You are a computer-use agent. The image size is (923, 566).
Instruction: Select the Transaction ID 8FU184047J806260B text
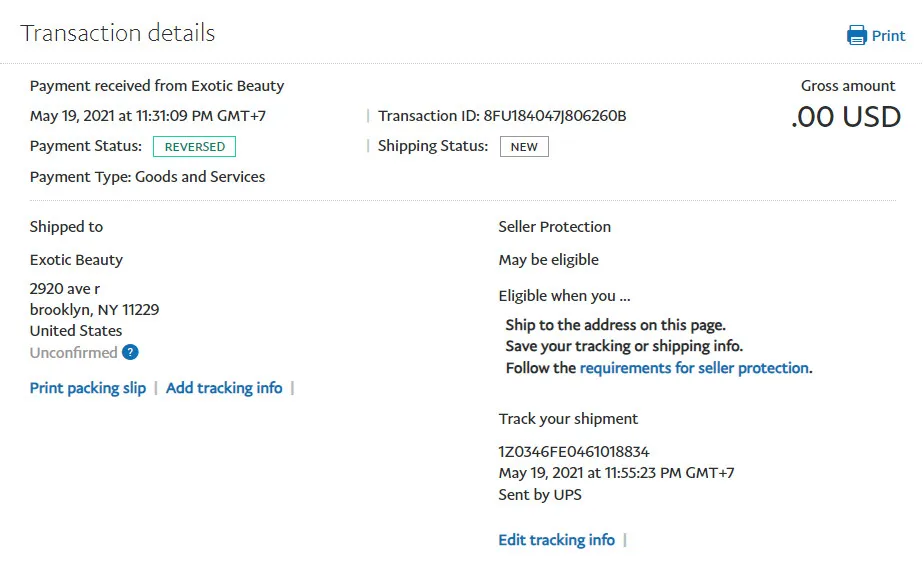[x=555, y=116]
